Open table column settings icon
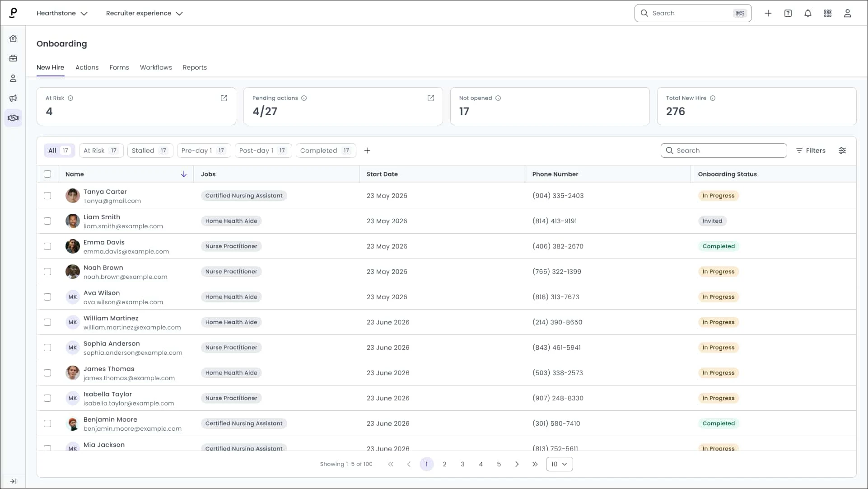The image size is (868, 489). [x=842, y=150]
